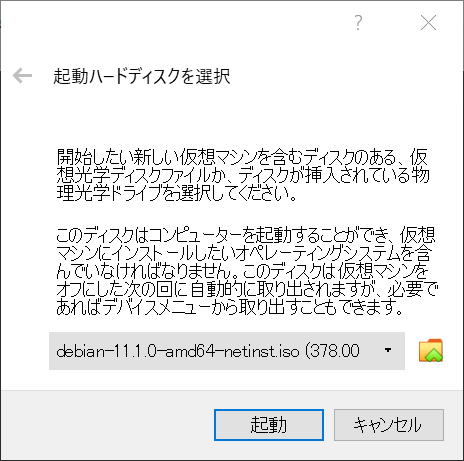Start the VM with the 起動 button

pos(269,425)
